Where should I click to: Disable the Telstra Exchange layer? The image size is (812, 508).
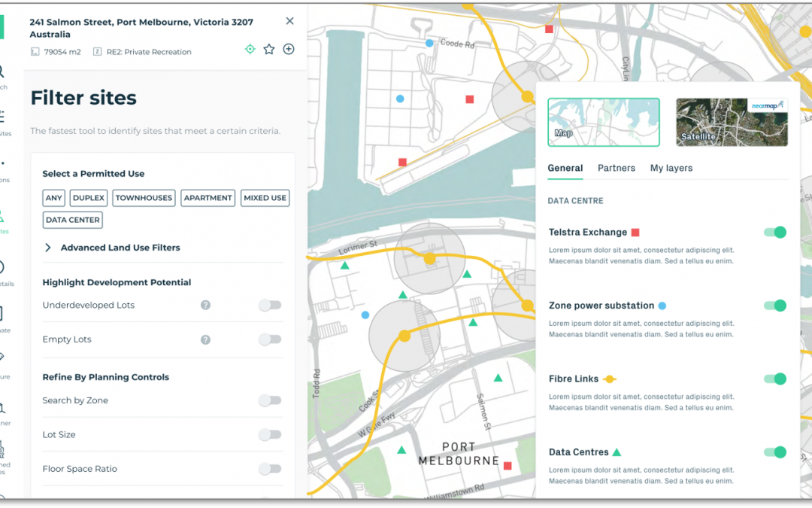774,232
